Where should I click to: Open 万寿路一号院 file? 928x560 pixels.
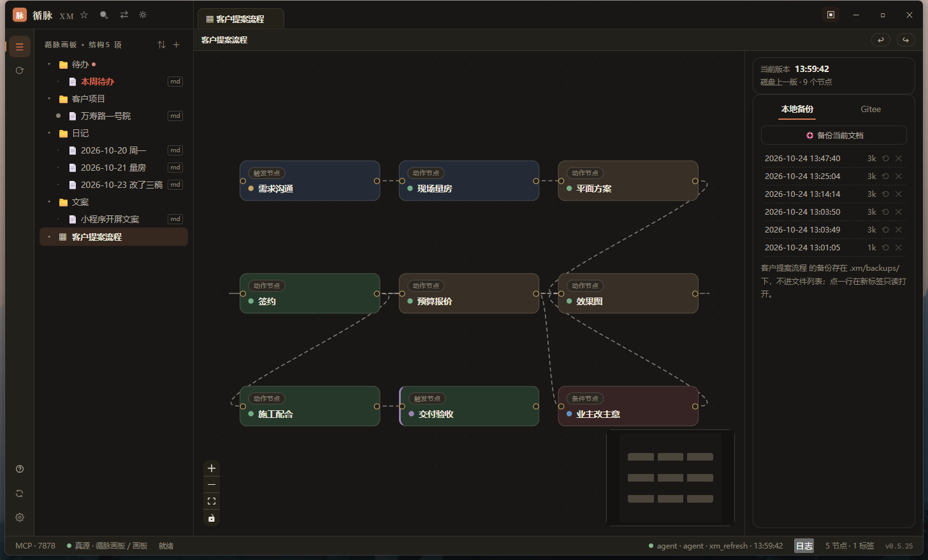113,116
